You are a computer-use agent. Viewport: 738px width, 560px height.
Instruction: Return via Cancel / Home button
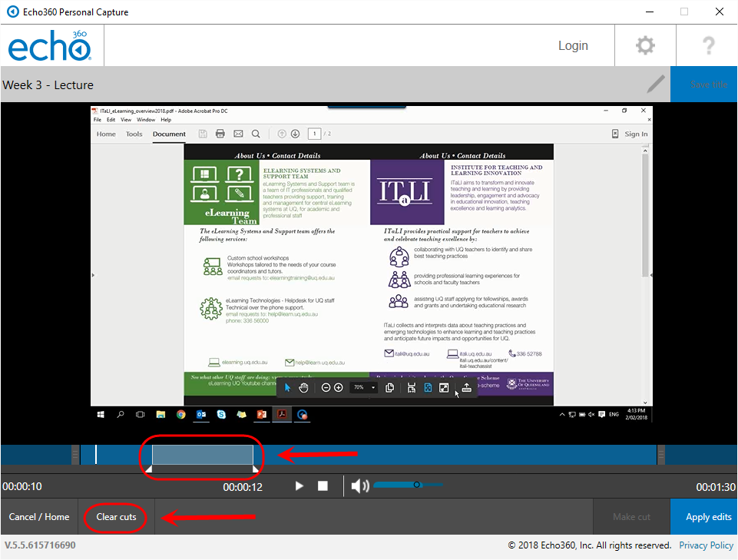(39, 517)
